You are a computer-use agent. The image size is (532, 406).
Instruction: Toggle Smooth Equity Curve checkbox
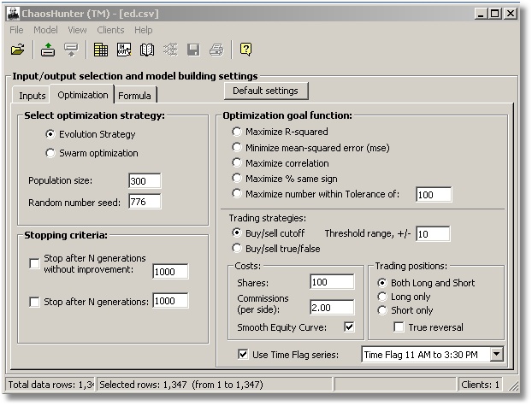(349, 327)
